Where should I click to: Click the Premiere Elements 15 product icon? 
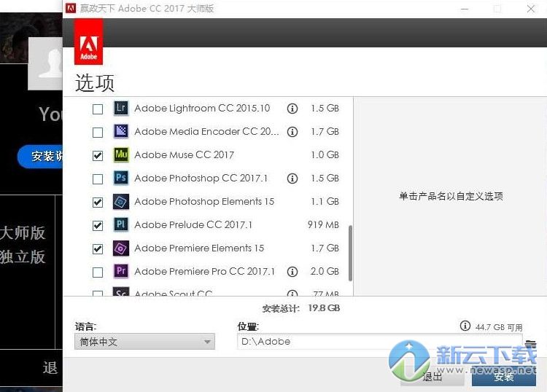(x=120, y=248)
